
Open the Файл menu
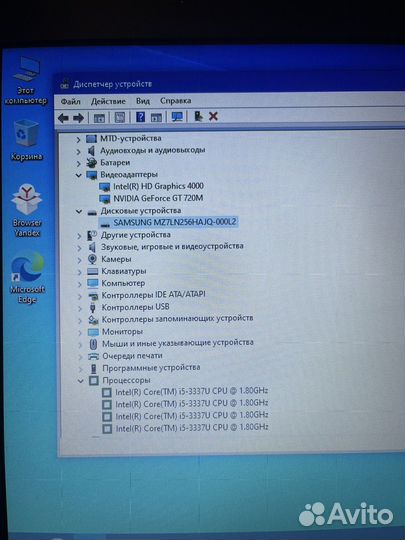(x=71, y=102)
